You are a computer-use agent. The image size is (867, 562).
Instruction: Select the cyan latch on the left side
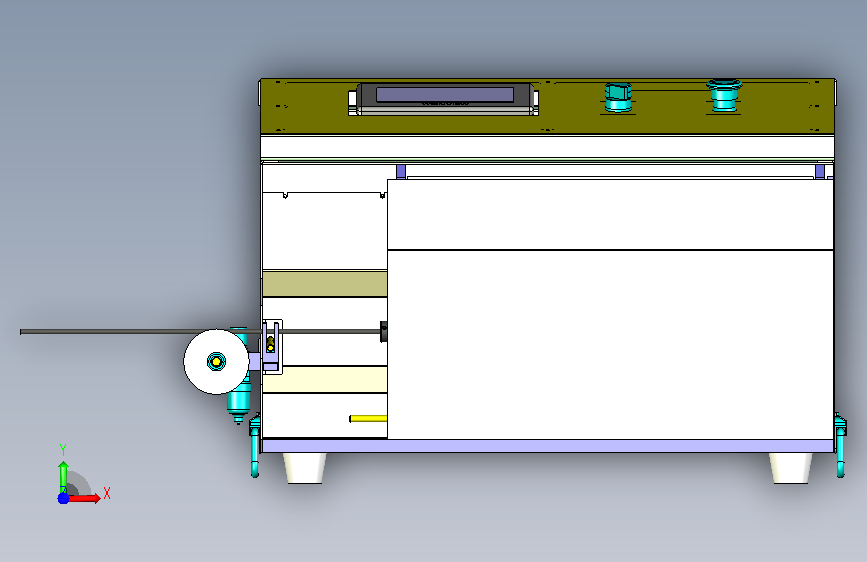254,445
